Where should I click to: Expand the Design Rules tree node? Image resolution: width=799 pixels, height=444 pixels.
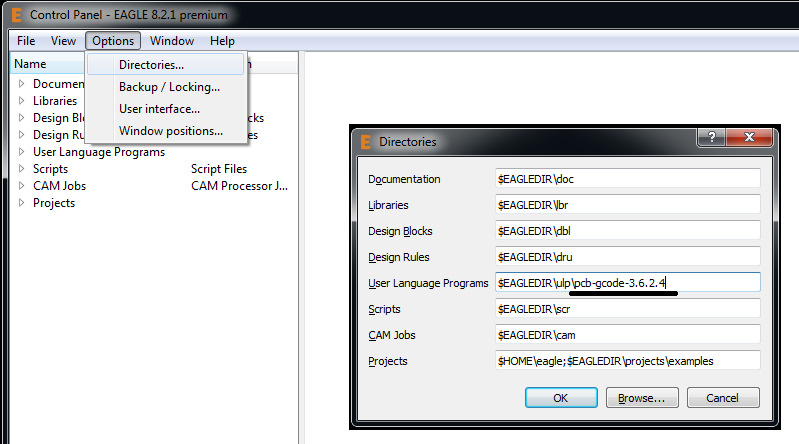21,135
